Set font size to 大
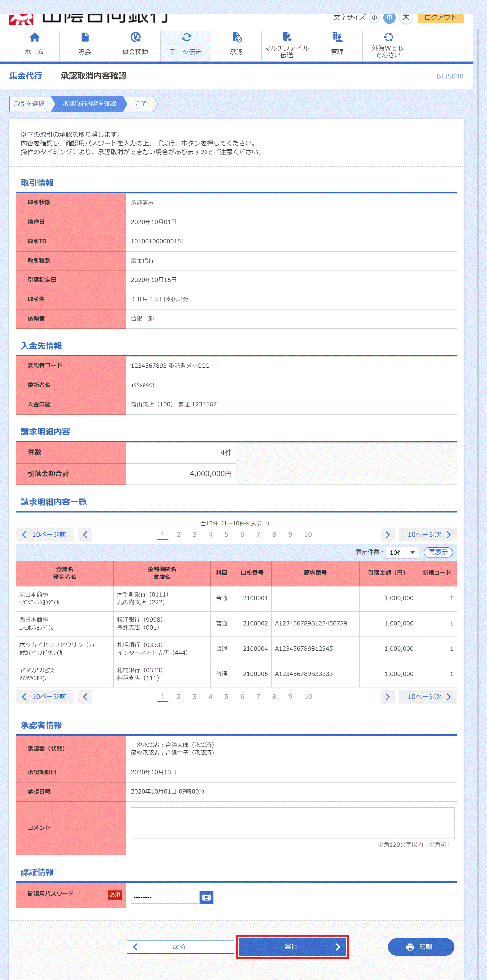The image size is (487, 980). click(406, 17)
